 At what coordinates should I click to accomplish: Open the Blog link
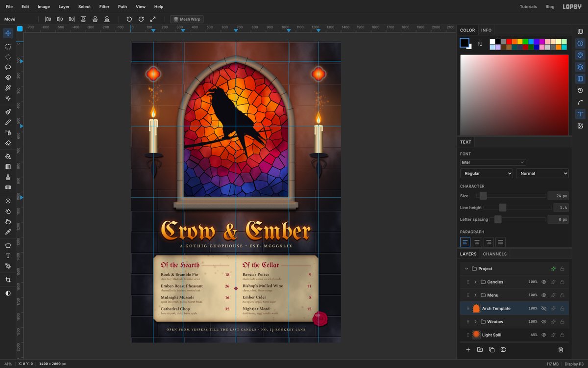click(x=550, y=7)
